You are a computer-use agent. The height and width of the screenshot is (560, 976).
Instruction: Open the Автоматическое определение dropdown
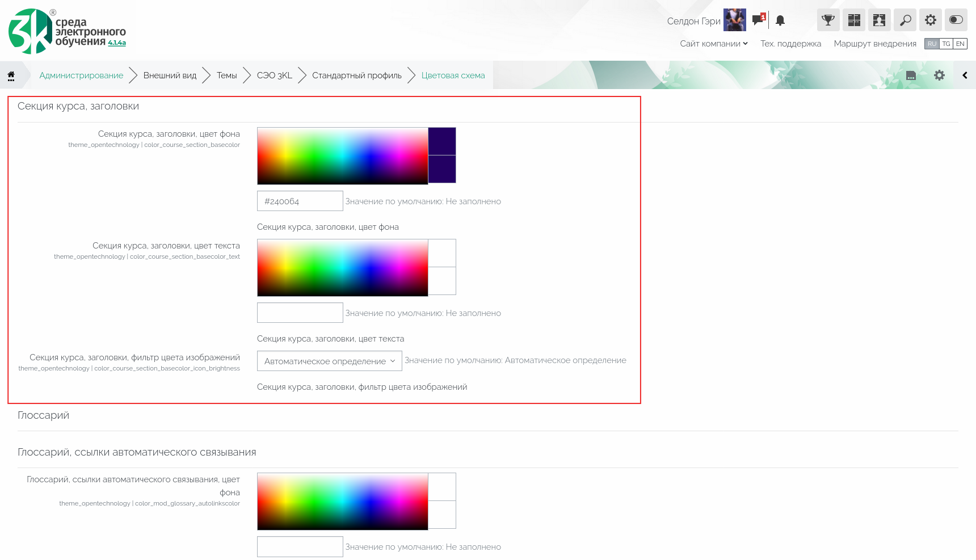(329, 361)
